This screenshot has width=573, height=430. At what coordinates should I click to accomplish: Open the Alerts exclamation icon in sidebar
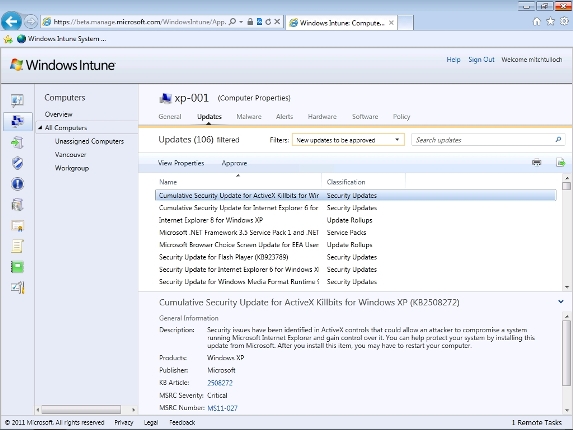pyautogui.click(x=17, y=184)
